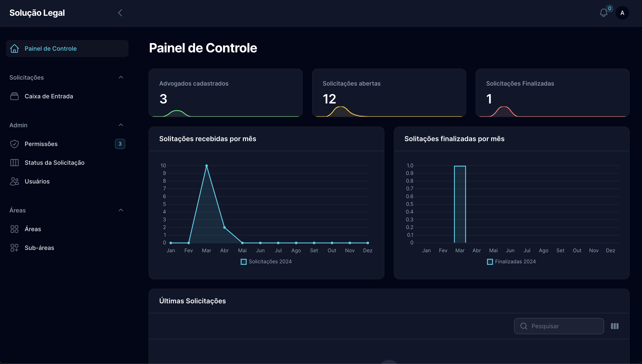Click the inbox icon beside Caixa de Entrada

point(14,96)
